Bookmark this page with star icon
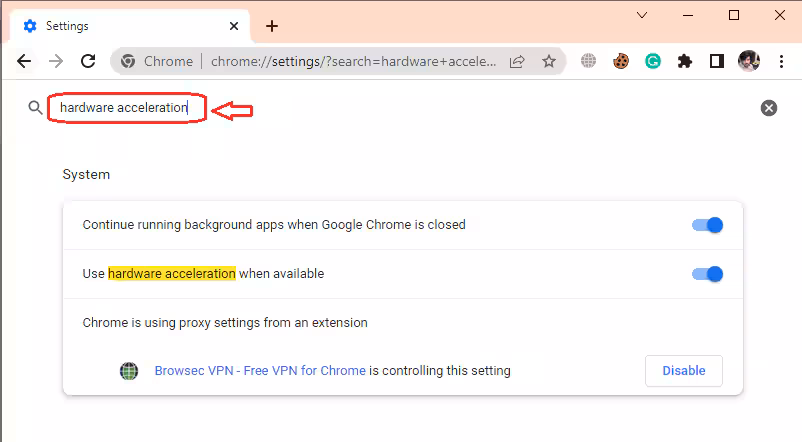 point(549,61)
